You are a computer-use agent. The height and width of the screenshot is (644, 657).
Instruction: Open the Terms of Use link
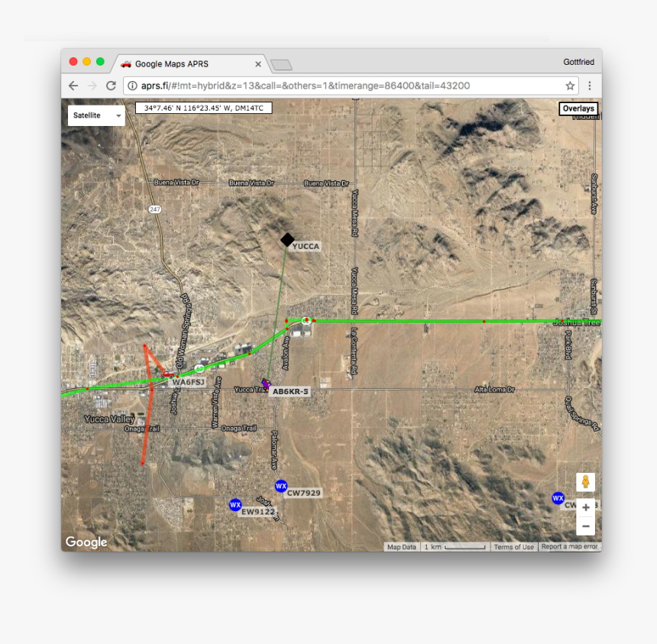[513, 547]
